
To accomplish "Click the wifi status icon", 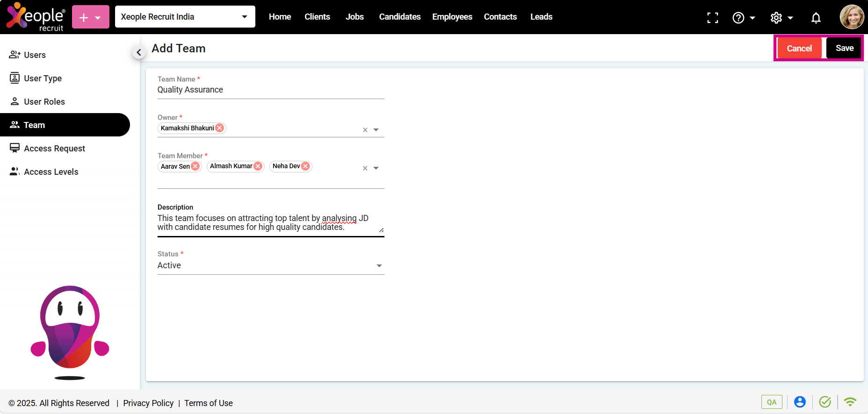I will tap(850, 402).
